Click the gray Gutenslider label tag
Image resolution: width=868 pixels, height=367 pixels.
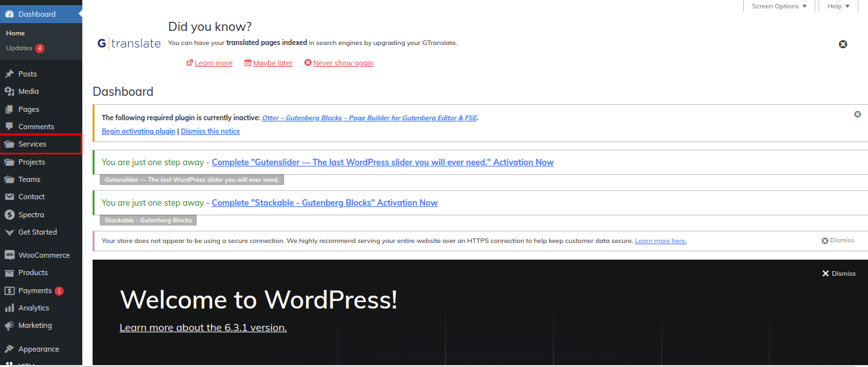pyautogui.click(x=192, y=180)
